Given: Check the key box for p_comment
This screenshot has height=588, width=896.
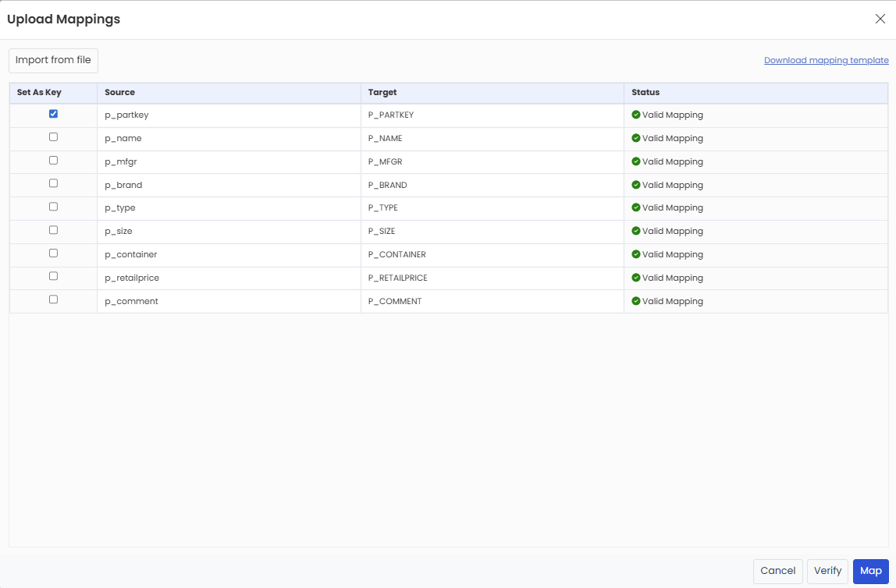Looking at the screenshot, I should pyautogui.click(x=53, y=299).
